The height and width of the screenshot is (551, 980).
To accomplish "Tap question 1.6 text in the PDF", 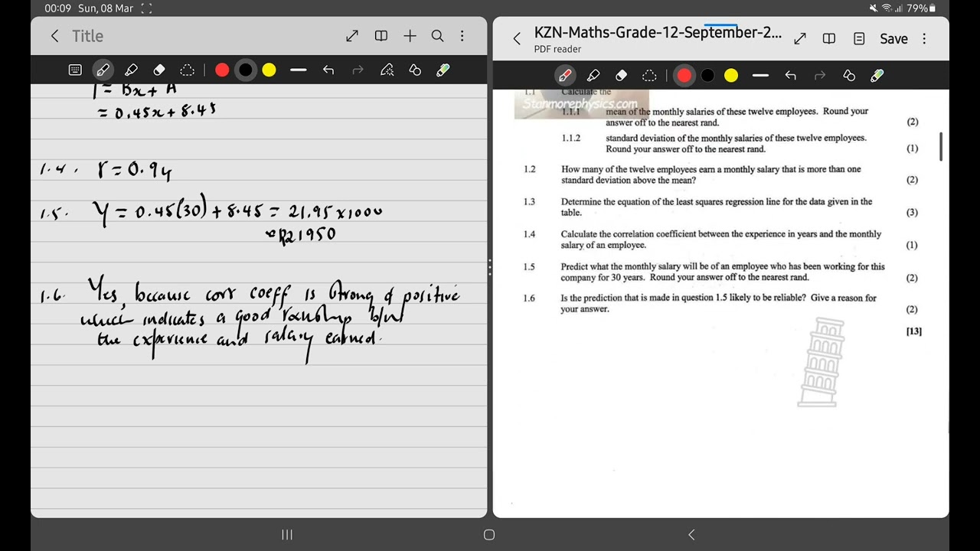I will pyautogui.click(x=718, y=303).
